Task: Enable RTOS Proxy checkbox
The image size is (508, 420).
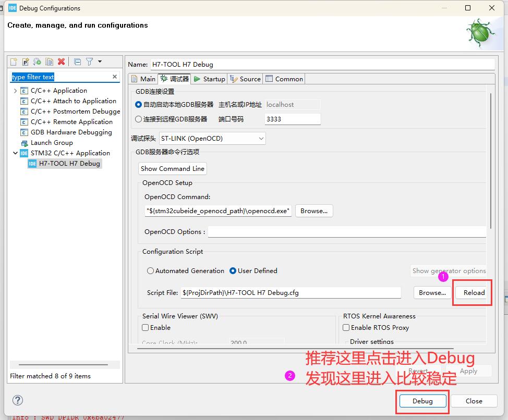Action: click(x=346, y=327)
